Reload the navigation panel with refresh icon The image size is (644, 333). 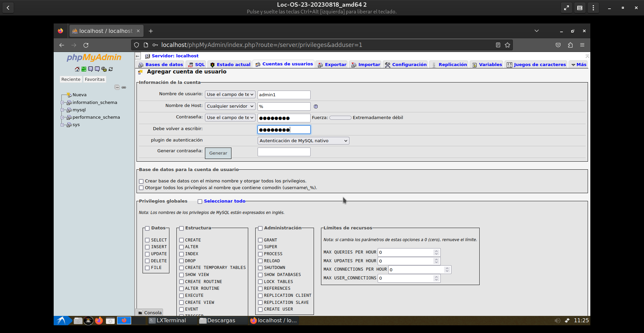(x=111, y=69)
